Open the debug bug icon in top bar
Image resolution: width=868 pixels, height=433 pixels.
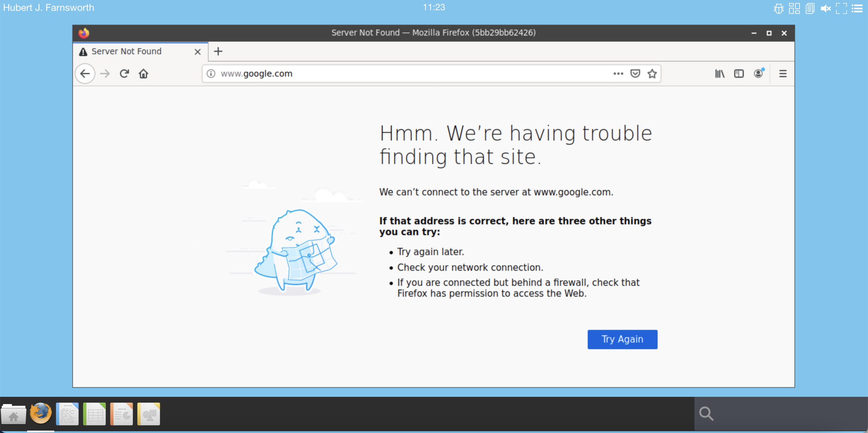point(779,8)
